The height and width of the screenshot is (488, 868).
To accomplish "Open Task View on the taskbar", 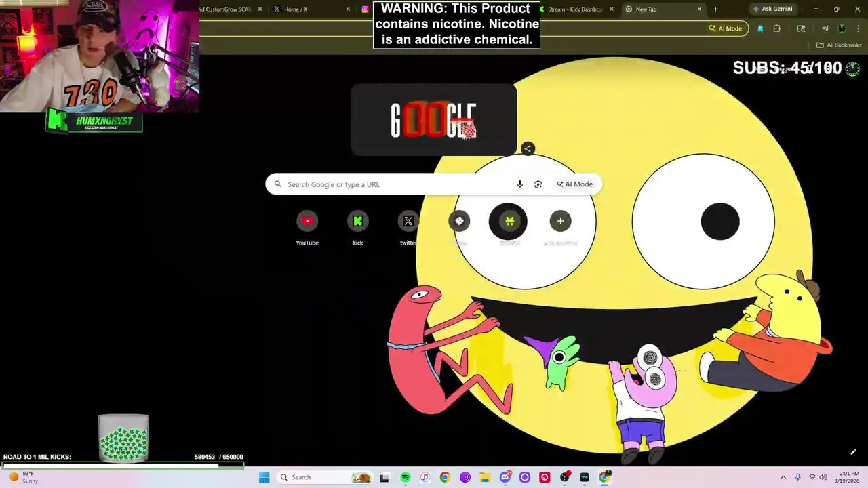I will (x=384, y=477).
